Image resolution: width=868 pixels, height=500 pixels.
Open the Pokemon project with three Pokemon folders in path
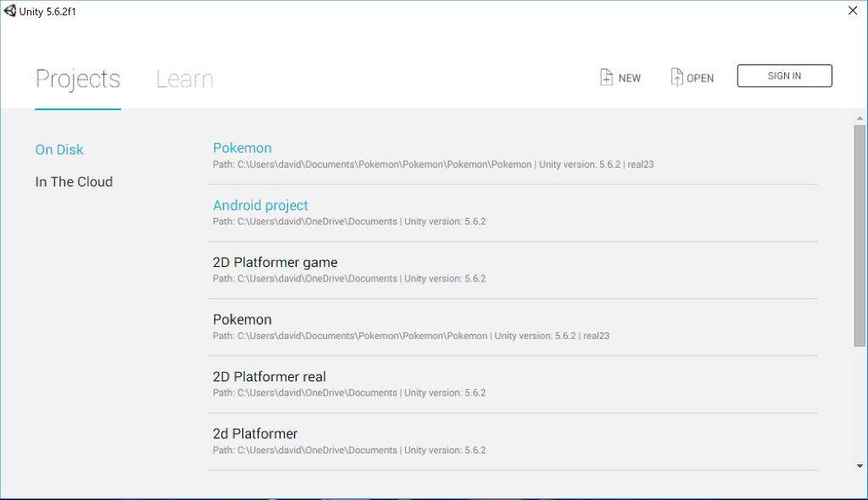[x=513, y=327]
